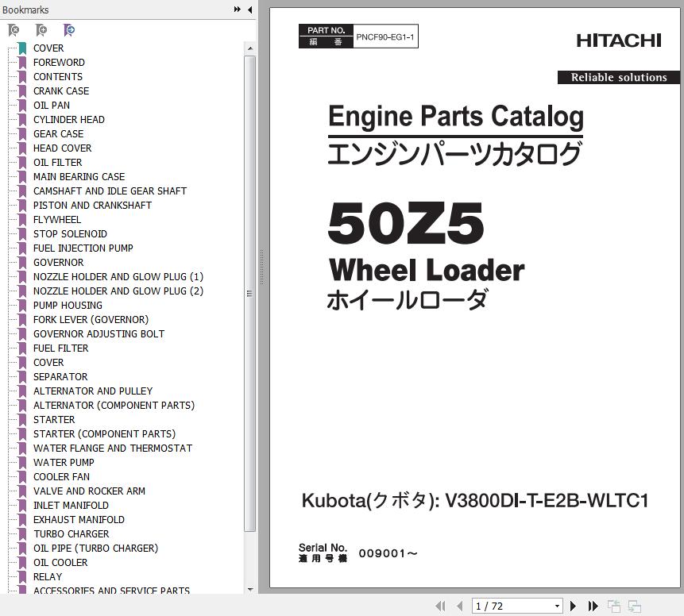684x616 pixels.
Task: Jump to FUEL FILTER bookmark
Action: click(60, 348)
